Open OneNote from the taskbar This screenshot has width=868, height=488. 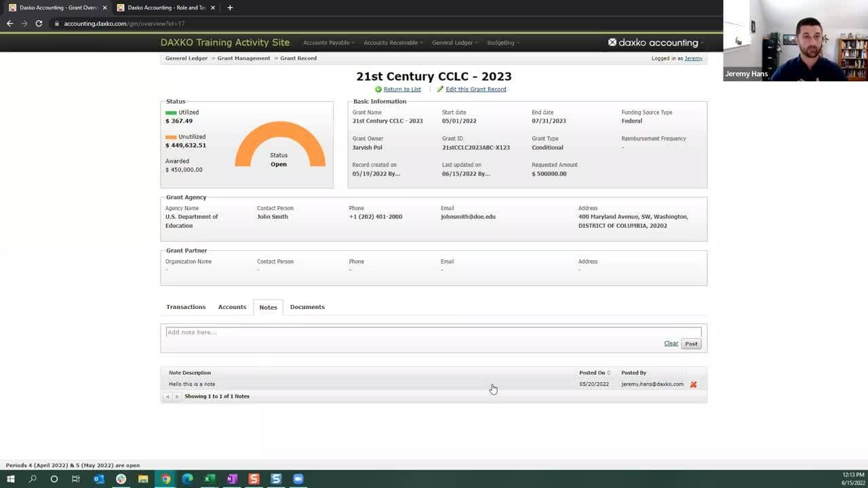coord(232,479)
